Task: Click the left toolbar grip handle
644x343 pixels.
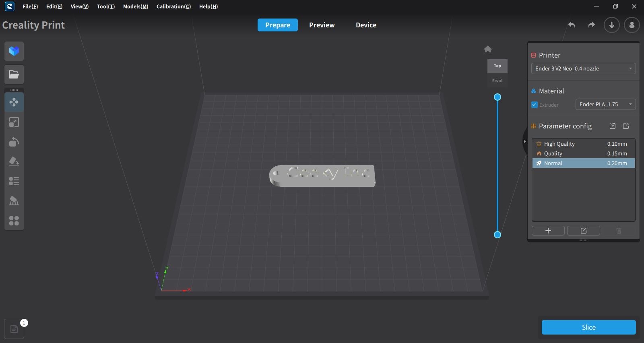Action: [14, 90]
